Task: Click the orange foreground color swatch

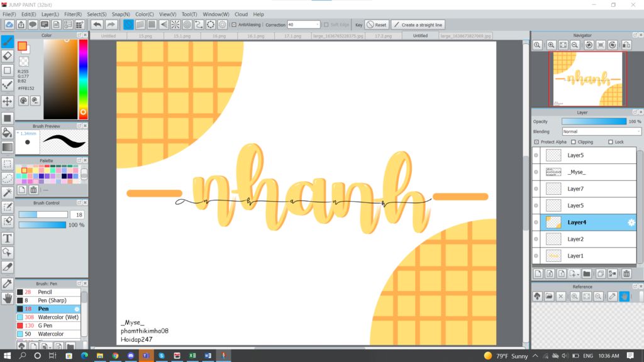Action: [x=22, y=46]
